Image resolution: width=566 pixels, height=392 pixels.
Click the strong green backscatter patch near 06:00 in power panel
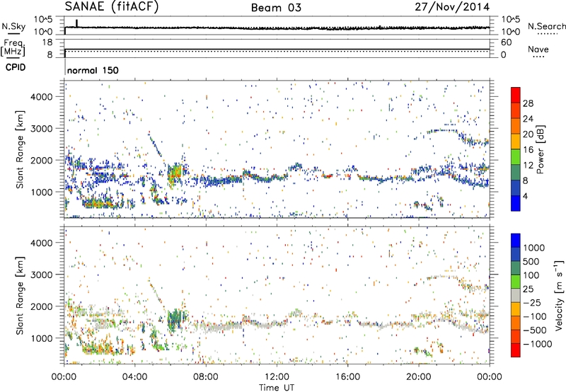click(x=175, y=175)
